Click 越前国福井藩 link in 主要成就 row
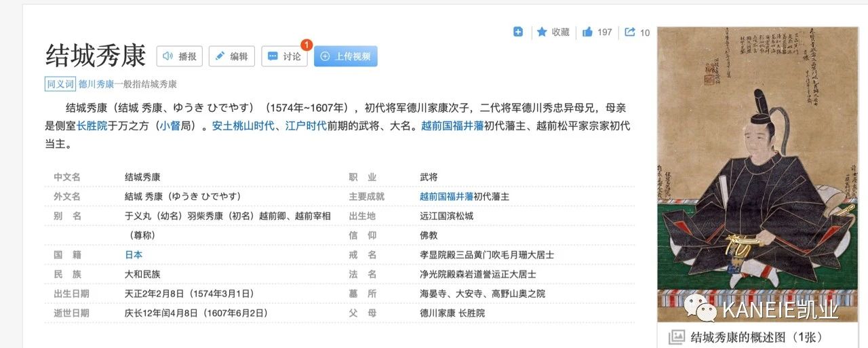 coord(446,196)
